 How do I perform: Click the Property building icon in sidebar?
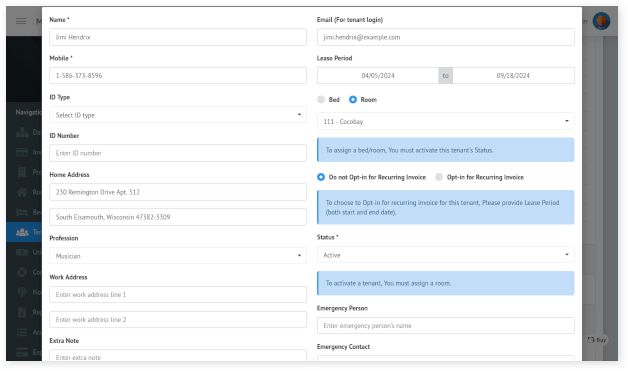pyautogui.click(x=22, y=172)
